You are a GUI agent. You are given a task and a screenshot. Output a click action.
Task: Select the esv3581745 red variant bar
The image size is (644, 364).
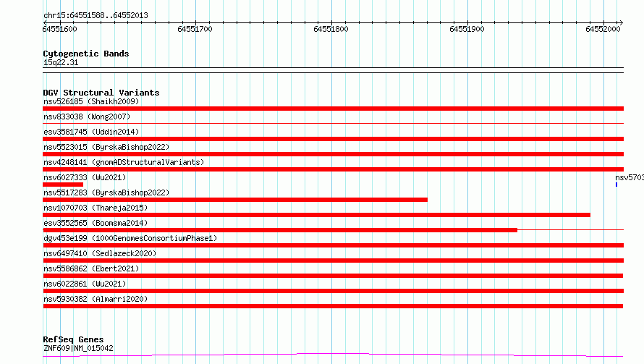tap(333, 139)
